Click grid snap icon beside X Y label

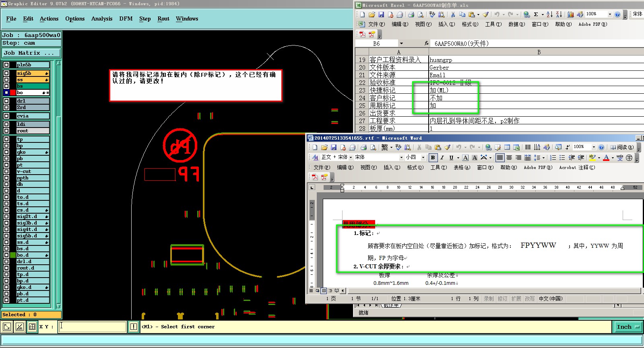pyautogui.click(x=32, y=327)
